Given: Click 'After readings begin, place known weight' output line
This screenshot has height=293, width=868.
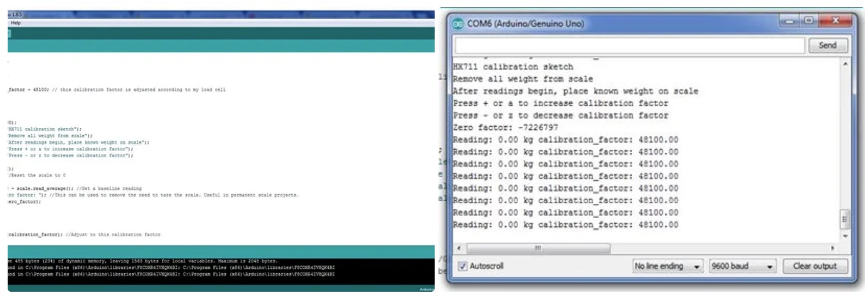Looking at the screenshot, I should pos(575,91).
